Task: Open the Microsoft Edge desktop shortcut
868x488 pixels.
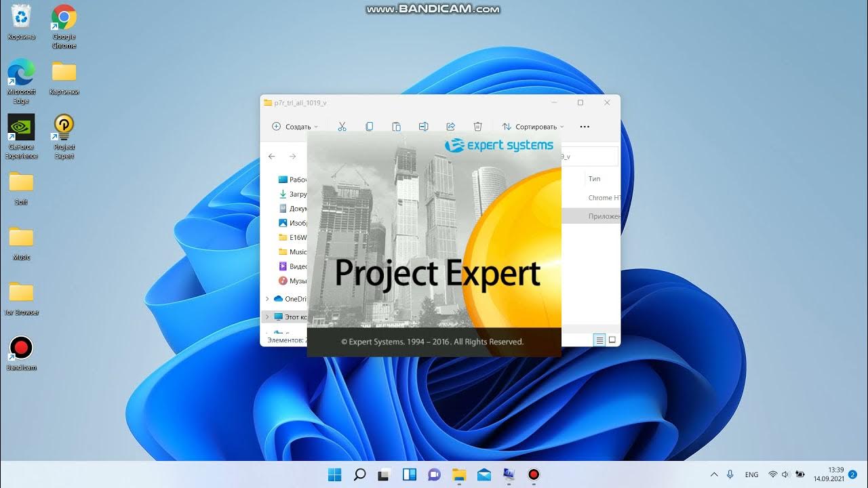Action: pos(21,81)
